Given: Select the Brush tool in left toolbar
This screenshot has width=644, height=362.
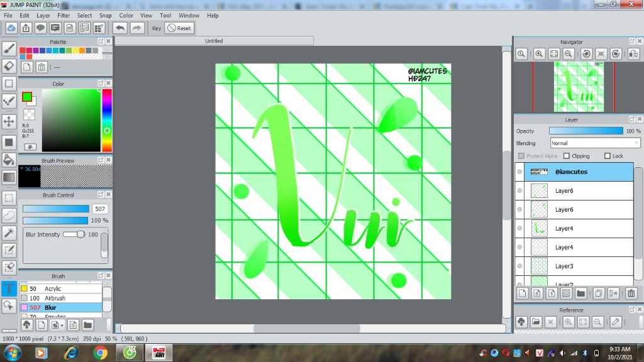Looking at the screenshot, I should pyautogui.click(x=9, y=48).
